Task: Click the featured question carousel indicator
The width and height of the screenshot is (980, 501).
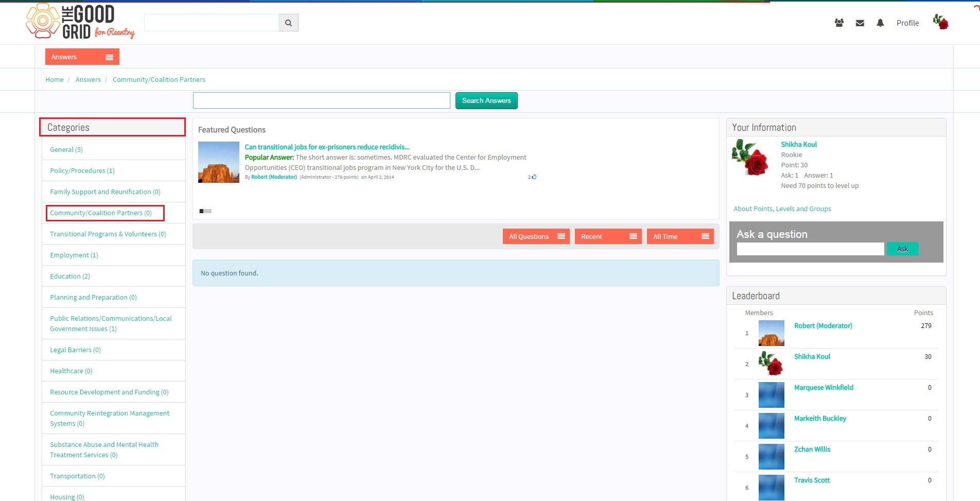Action: 205,211
